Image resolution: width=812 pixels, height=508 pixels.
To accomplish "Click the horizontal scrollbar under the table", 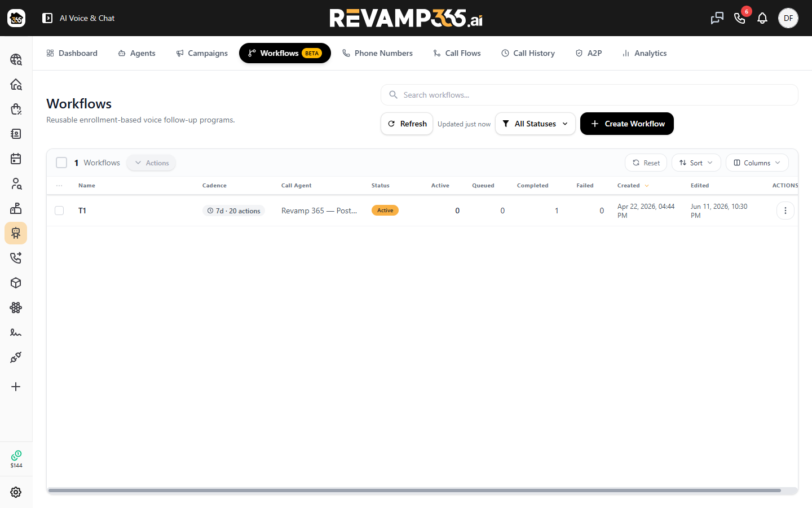I will point(414,491).
